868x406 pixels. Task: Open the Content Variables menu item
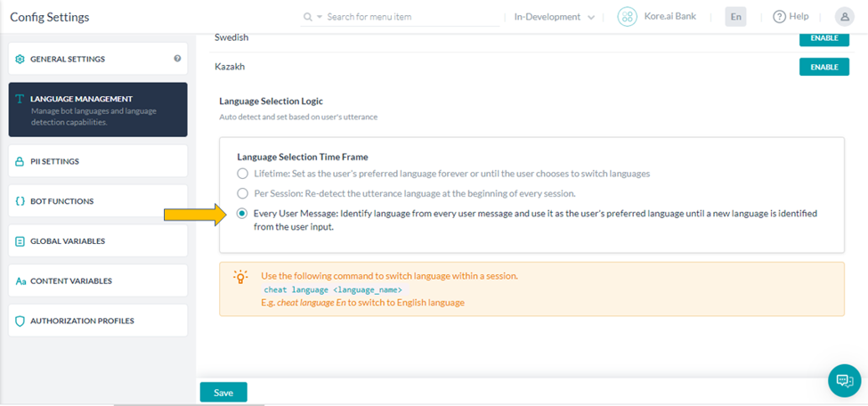coord(98,280)
